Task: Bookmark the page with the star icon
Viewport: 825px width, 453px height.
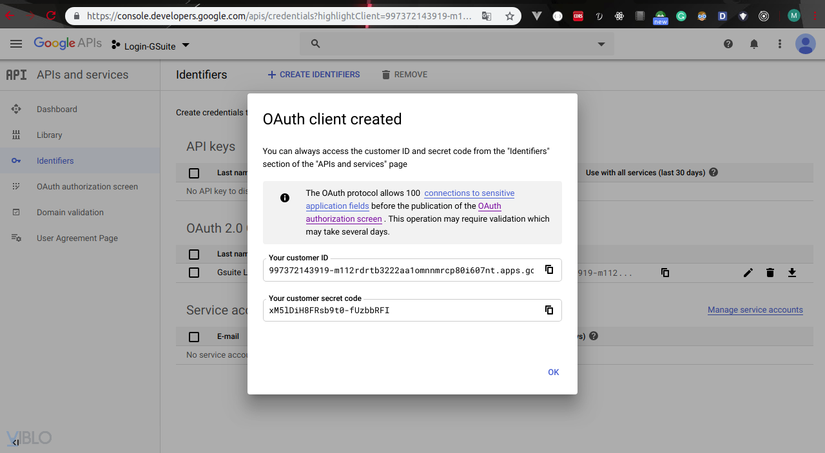Action: (509, 16)
